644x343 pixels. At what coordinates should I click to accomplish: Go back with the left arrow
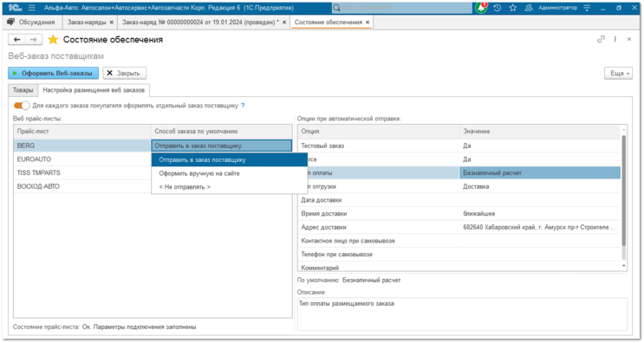[x=16, y=39]
